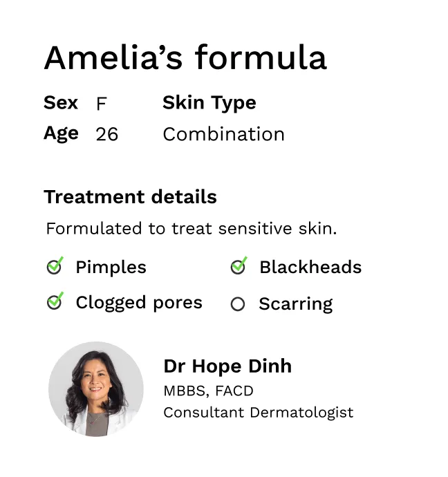Select the Combination skin type value
Viewport: 448px width, 477px height.
(223, 134)
